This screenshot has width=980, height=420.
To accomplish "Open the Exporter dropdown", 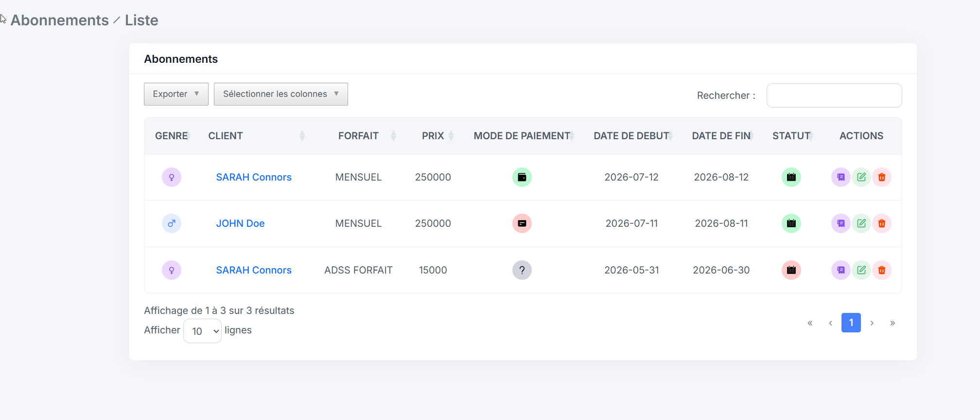I will (x=176, y=94).
